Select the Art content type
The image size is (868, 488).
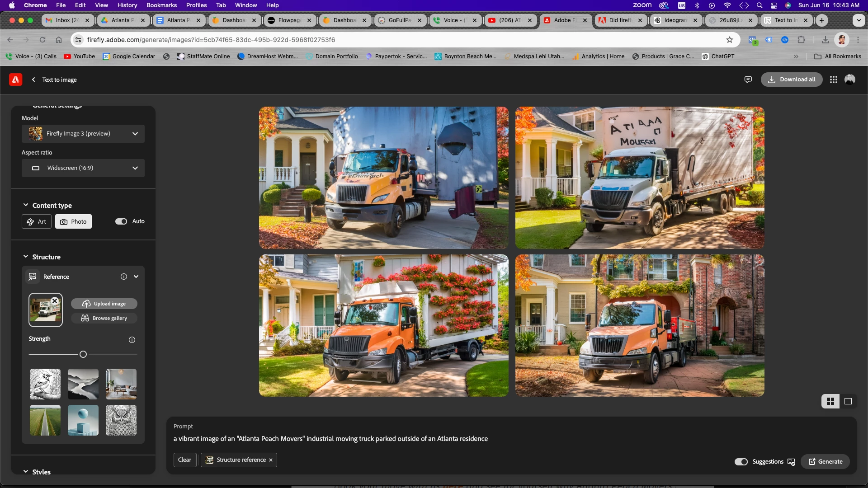click(37, 222)
